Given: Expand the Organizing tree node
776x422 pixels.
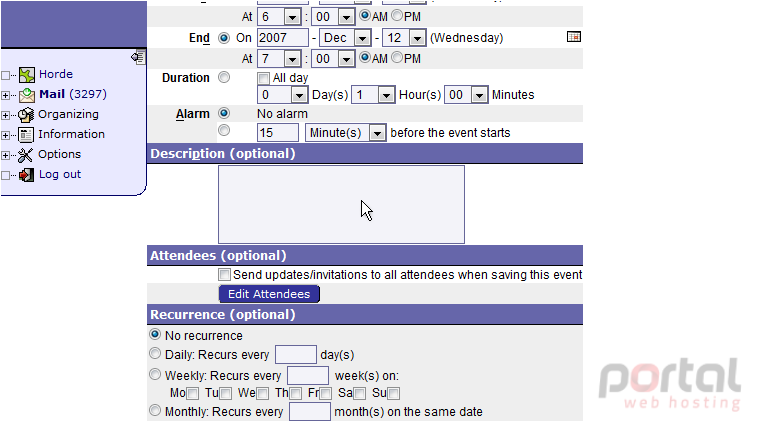Looking at the screenshot, I should pyautogui.click(x=5, y=115).
